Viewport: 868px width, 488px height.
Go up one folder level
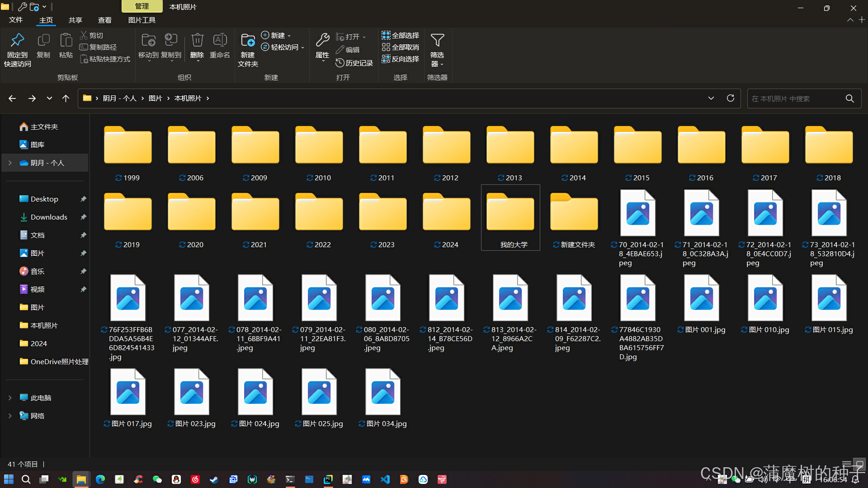point(66,99)
